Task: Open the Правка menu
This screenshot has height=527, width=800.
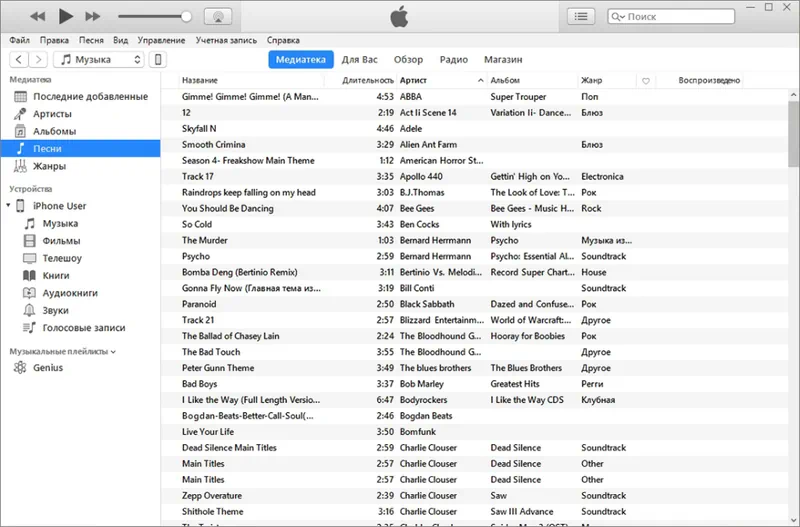Action: [x=55, y=40]
